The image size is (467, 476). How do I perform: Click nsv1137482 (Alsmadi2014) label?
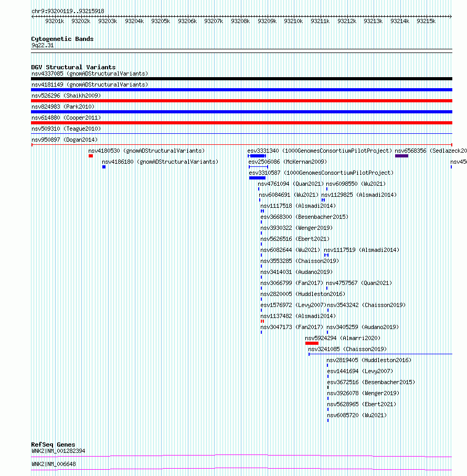click(298, 316)
